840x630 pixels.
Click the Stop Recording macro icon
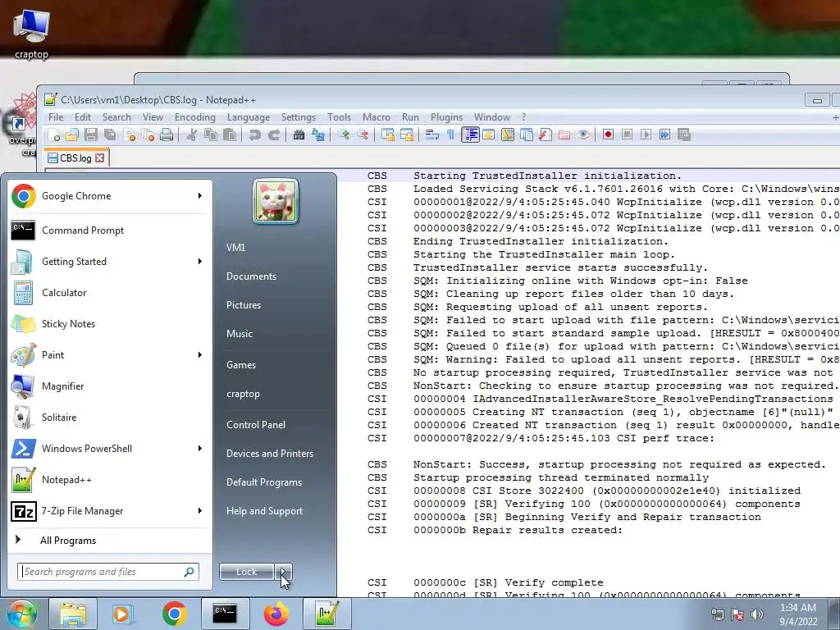tap(627, 135)
